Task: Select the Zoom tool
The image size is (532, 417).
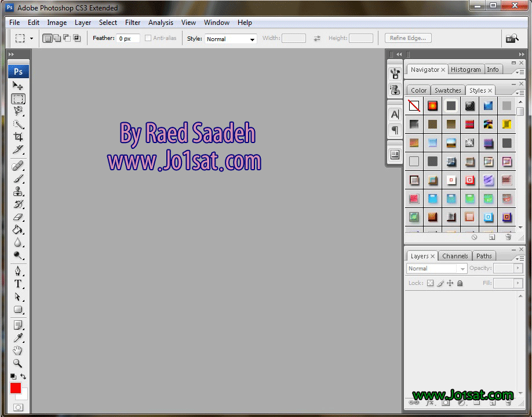Action: (18, 363)
